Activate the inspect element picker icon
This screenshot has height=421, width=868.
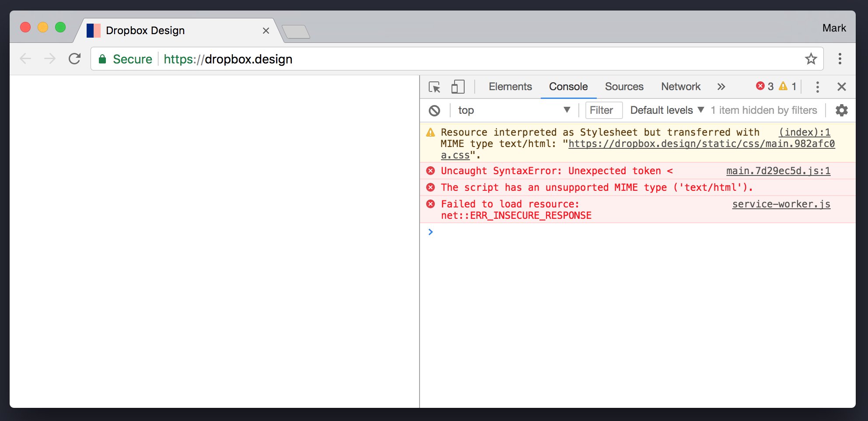click(x=434, y=87)
